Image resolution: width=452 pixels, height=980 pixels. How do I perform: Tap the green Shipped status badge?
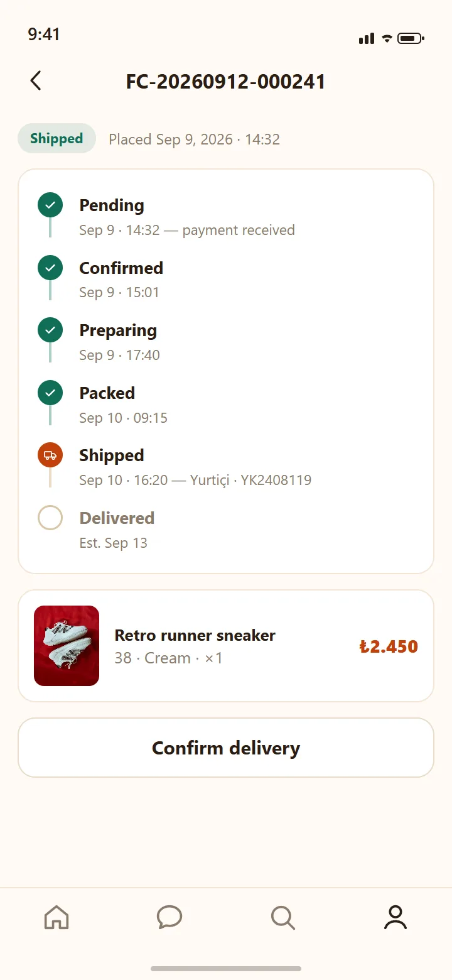tap(56, 138)
